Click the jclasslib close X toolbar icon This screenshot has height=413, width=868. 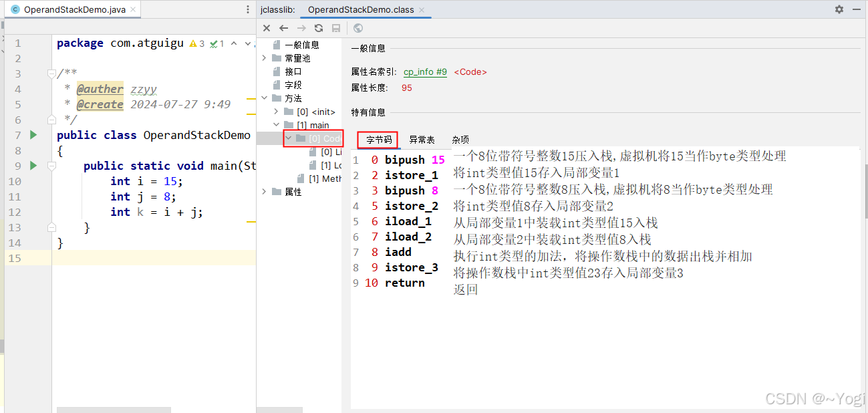click(267, 28)
